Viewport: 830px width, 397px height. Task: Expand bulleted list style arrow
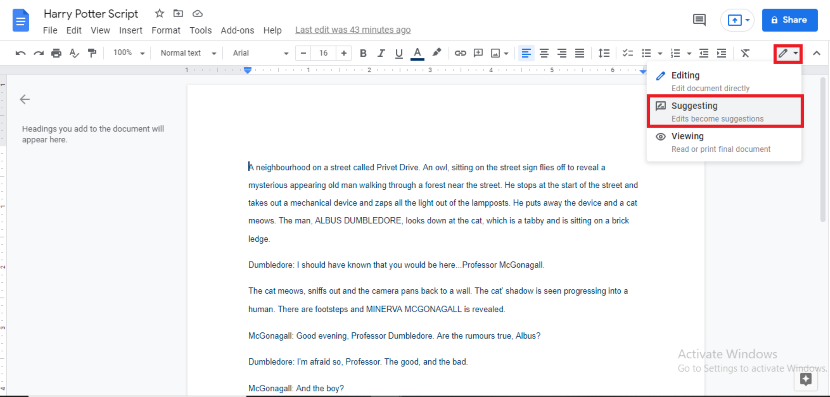pos(660,53)
